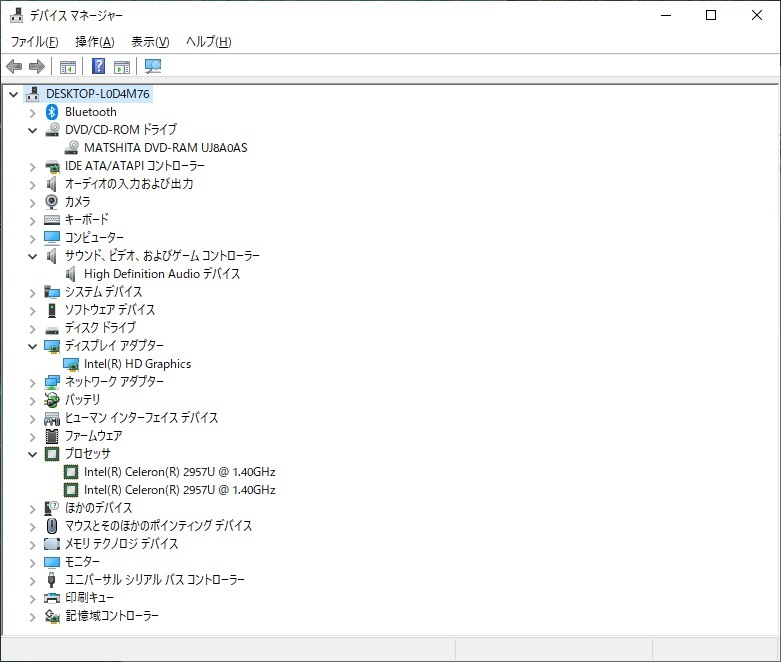781x662 pixels.
Task: Expand the Bluetooth category
Action: [32, 113]
